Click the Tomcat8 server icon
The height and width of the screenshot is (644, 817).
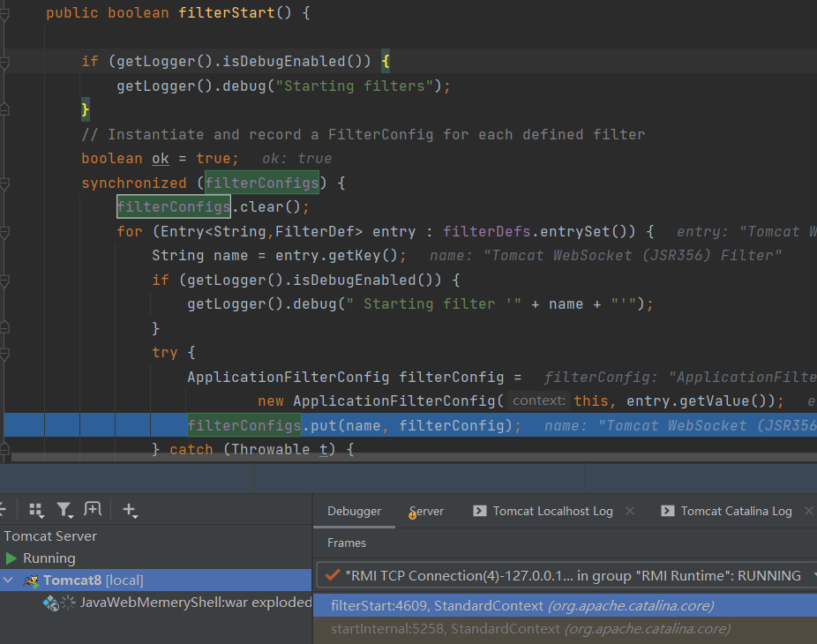(x=32, y=580)
